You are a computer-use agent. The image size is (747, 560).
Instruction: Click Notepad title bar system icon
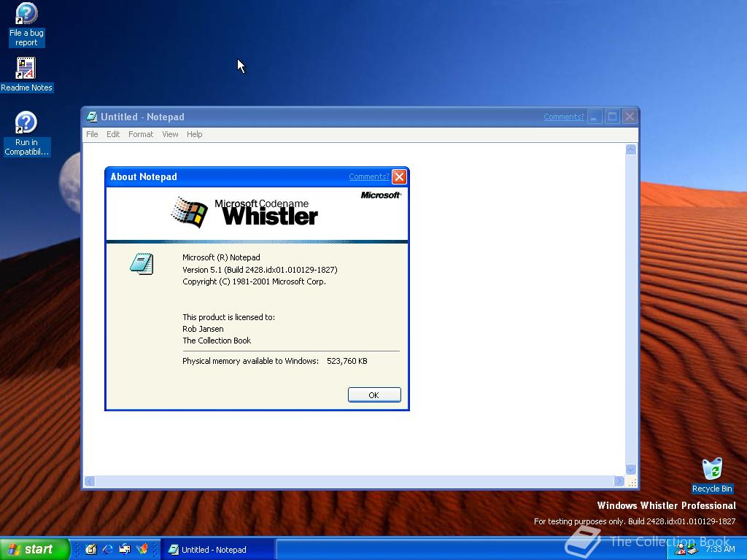pyautogui.click(x=92, y=117)
